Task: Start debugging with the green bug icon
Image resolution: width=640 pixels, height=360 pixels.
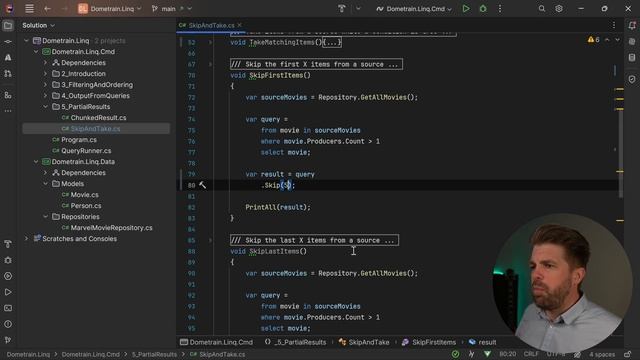Action: coord(483,9)
